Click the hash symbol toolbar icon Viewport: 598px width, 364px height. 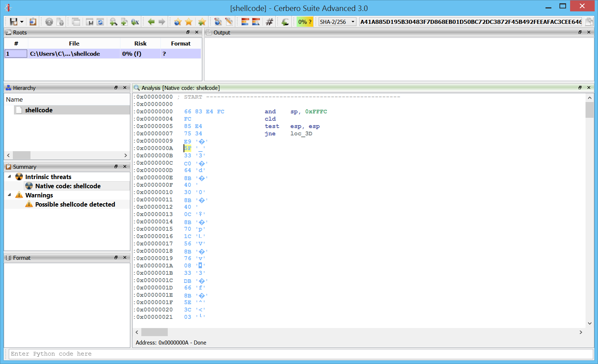269,22
